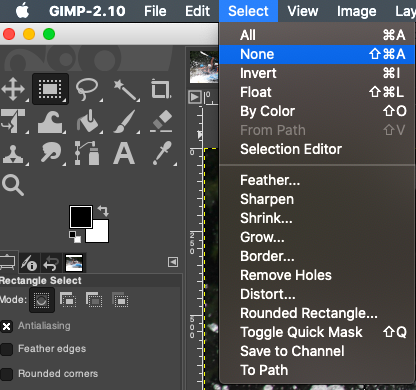Enable the Feather edges checkbox

pos(6,349)
